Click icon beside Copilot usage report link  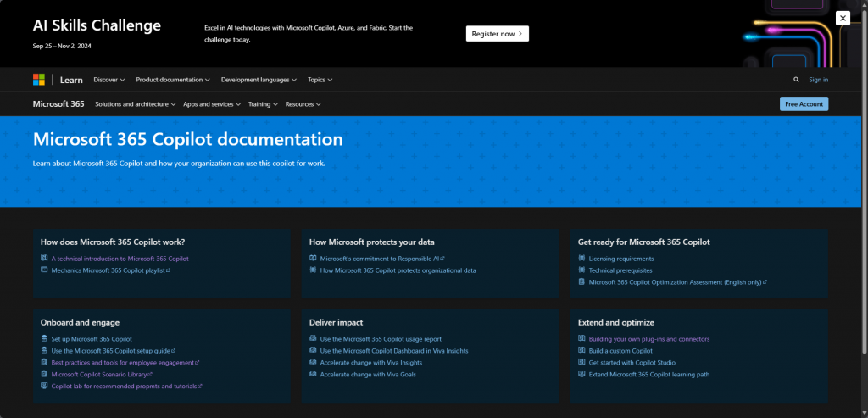[313, 338]
